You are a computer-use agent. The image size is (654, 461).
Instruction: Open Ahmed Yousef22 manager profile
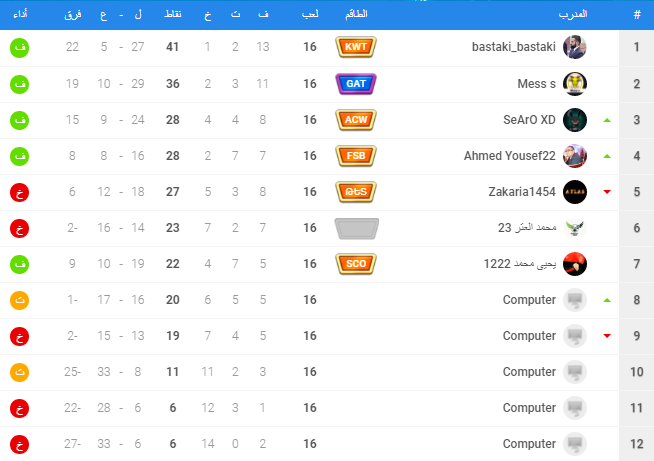click(510, 156)
